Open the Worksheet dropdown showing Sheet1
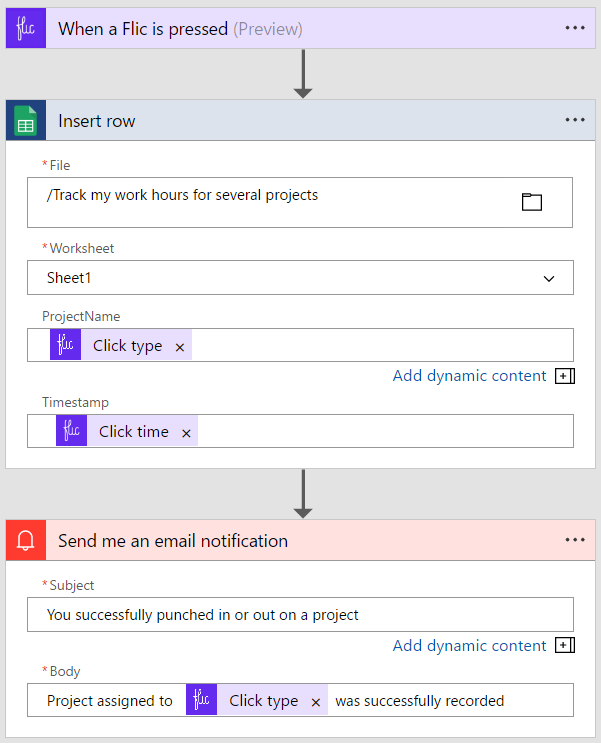Screen dimensions: 601x743 coord(300,278)
